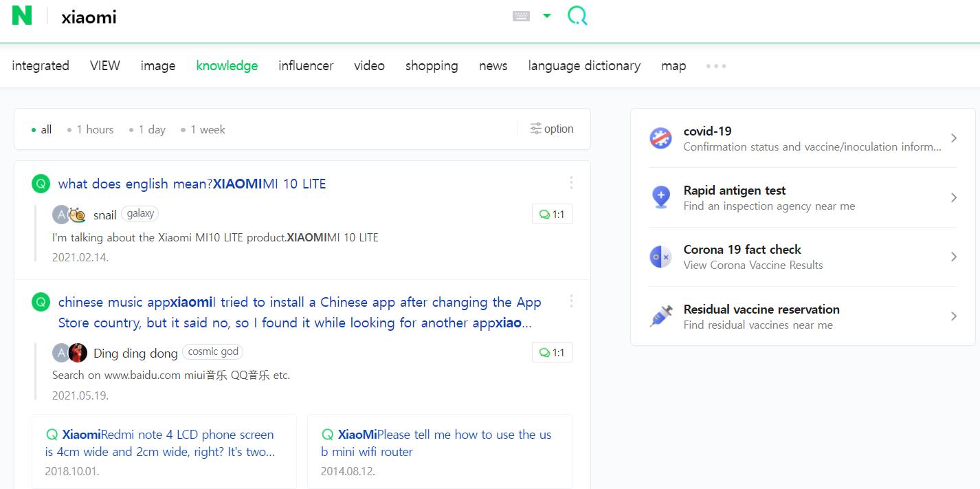Screen dimensions: 980x489
Task: Open the chinese music app question
Action: (x=300, y=312)
